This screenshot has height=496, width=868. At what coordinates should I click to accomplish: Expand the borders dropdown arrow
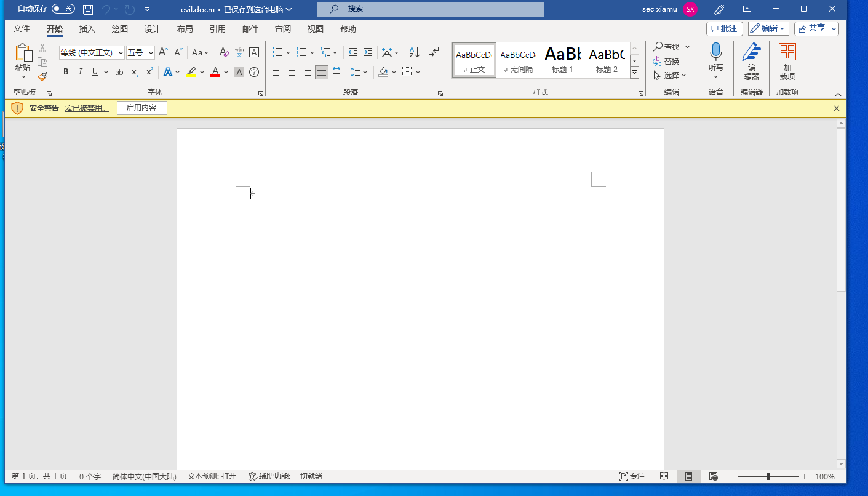(x=418, y=72)
